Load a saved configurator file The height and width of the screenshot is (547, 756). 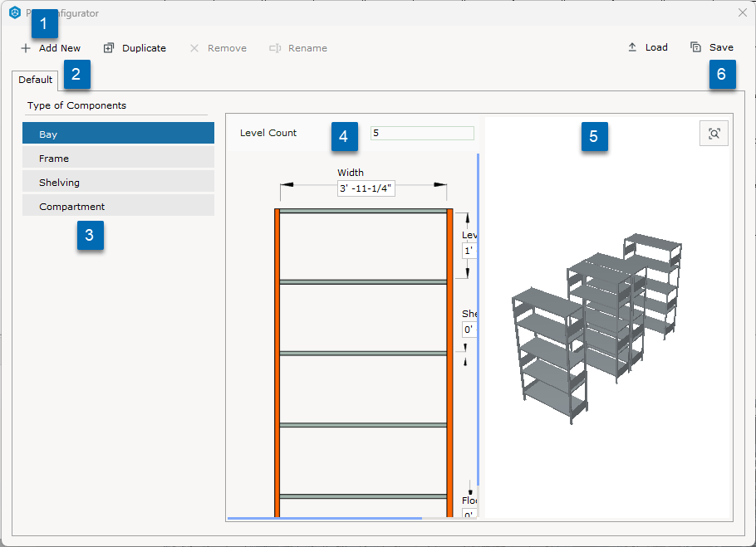tap(647, 46)
